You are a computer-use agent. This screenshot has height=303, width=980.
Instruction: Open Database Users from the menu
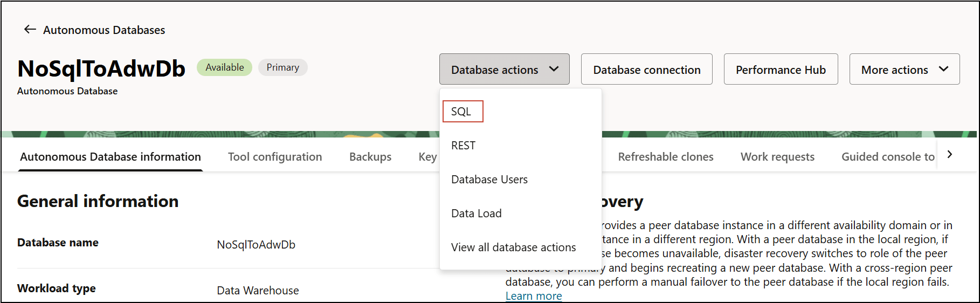489,180
